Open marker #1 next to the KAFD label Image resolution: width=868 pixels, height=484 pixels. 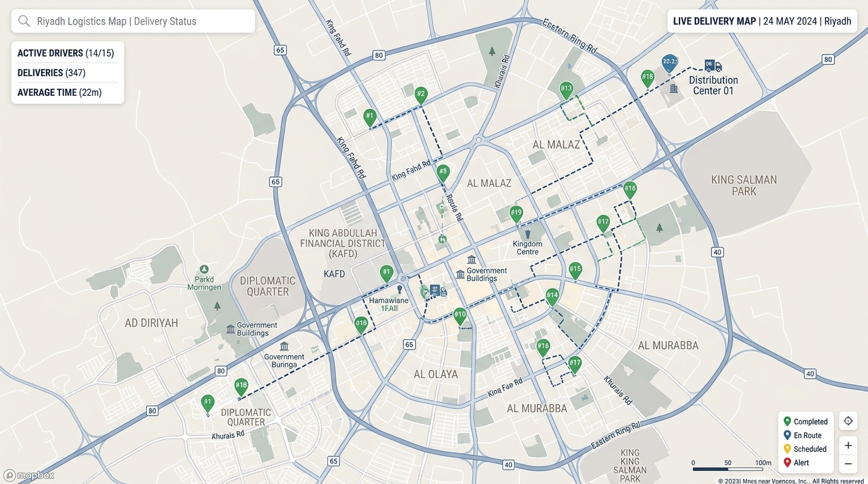pyautogui.click(x=387, y=273)
